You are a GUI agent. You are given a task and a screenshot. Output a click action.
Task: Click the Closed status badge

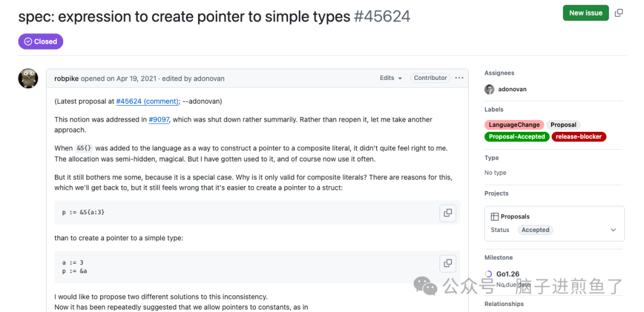[x=41, y=42]
